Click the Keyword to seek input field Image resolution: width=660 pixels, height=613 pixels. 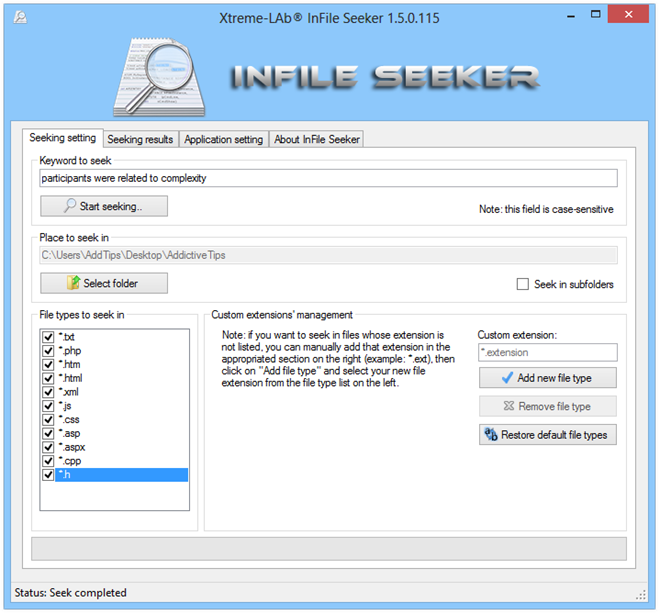coord(328,178)
